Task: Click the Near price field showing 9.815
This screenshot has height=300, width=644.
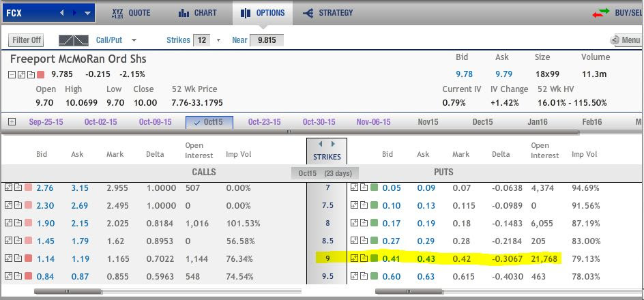Action: click(x=266, y=40)
